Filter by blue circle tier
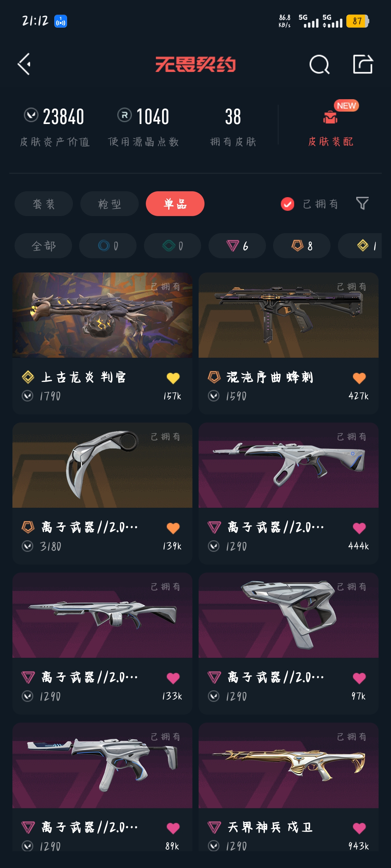This screenshot has width=391, height=868. [108, 246]
